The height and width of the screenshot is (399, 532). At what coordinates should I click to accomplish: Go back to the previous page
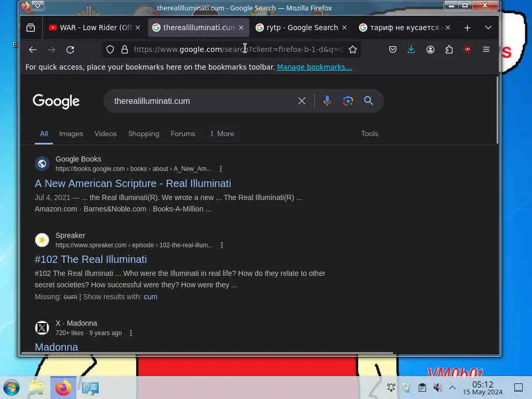(33, 49)
